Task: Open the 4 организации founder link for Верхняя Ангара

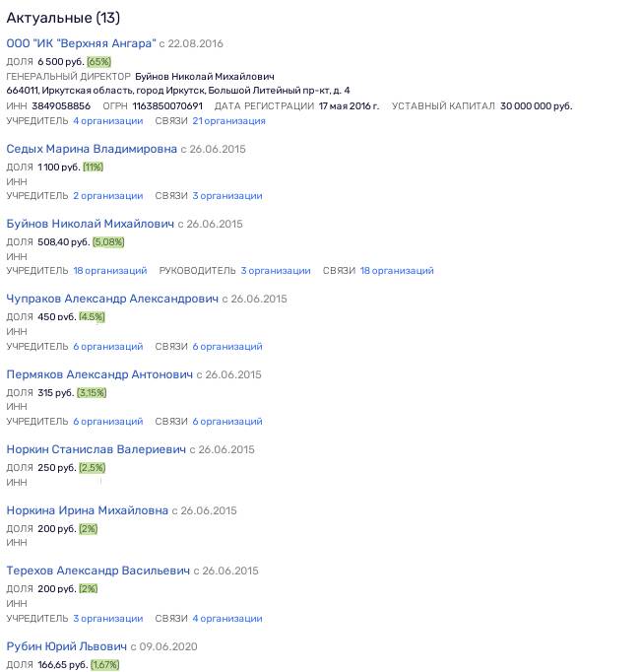Action: pos(108,121)
